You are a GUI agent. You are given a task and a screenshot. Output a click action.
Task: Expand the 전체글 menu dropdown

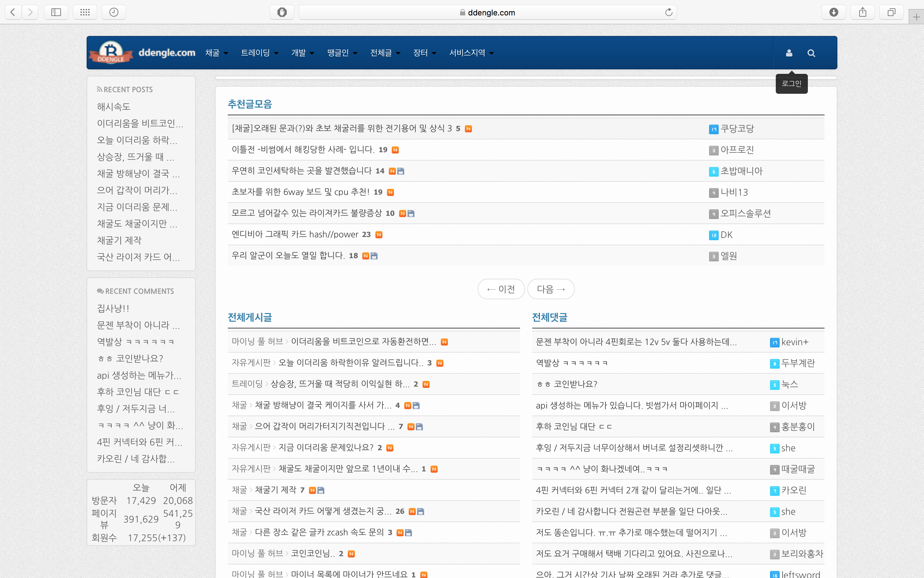click(x=385, y=53)
